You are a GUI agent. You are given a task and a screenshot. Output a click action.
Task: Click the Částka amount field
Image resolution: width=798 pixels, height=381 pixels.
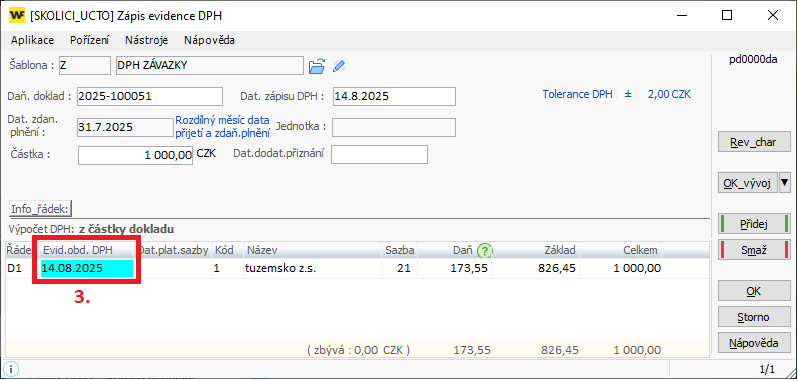[135, 156]
